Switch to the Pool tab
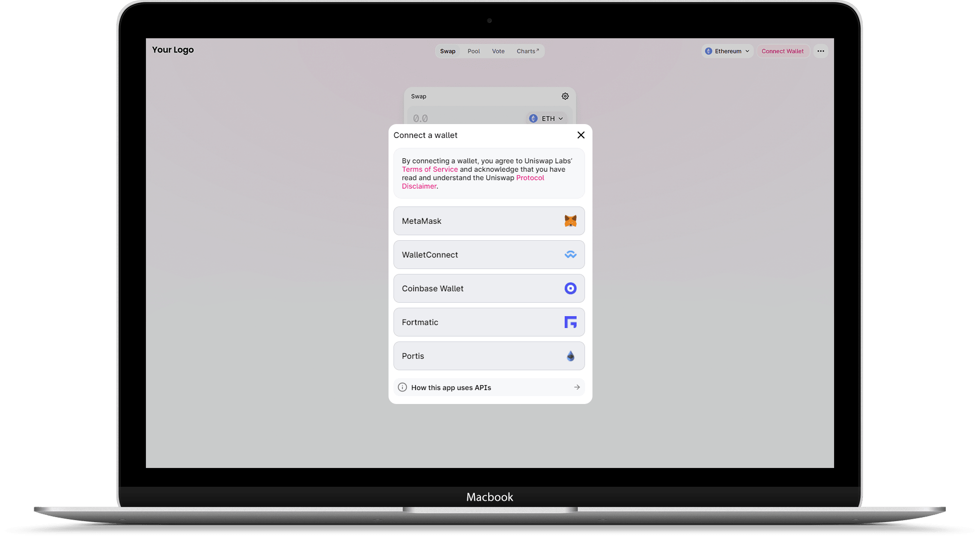Viewport: 980px width, 536px height. (x=474, y=51)
